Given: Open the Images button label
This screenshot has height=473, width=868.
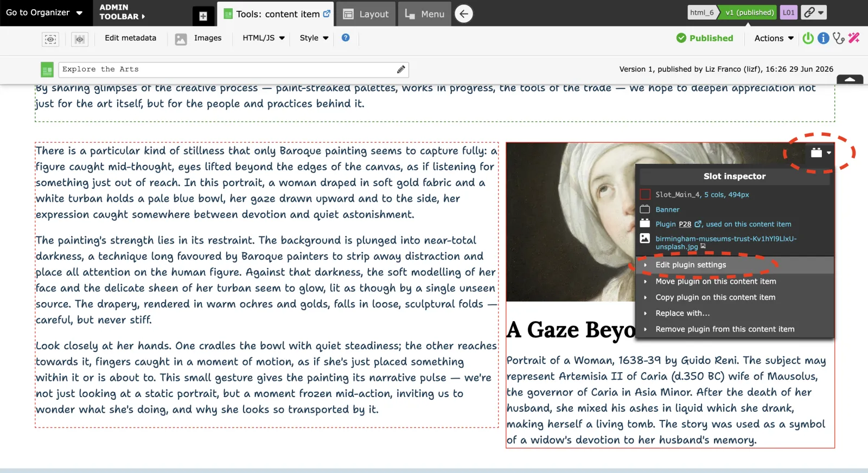Looking at the screenshot, I should coord(208,38).
